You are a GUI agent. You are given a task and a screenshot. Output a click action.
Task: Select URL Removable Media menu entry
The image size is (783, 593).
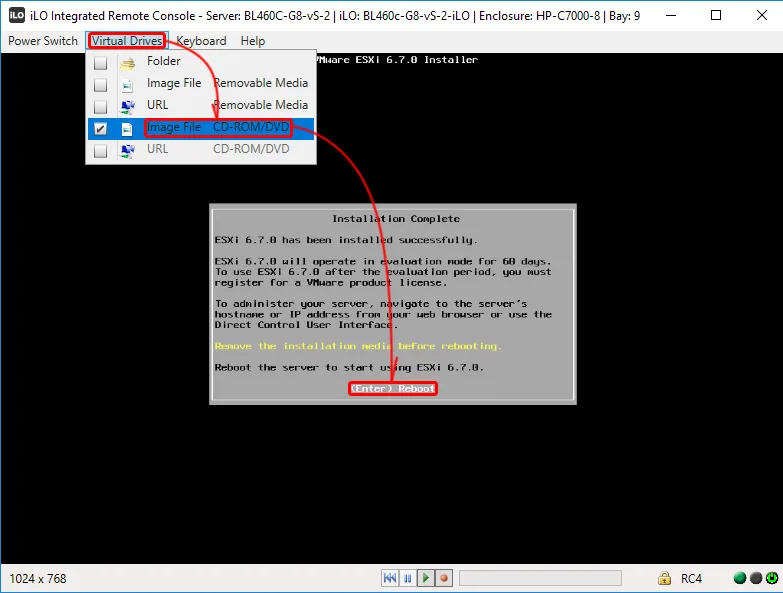tap(201, 105)
